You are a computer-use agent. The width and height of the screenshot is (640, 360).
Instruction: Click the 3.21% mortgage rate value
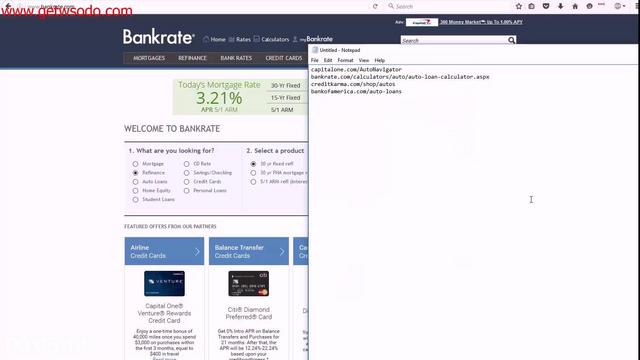coord(219,98)
